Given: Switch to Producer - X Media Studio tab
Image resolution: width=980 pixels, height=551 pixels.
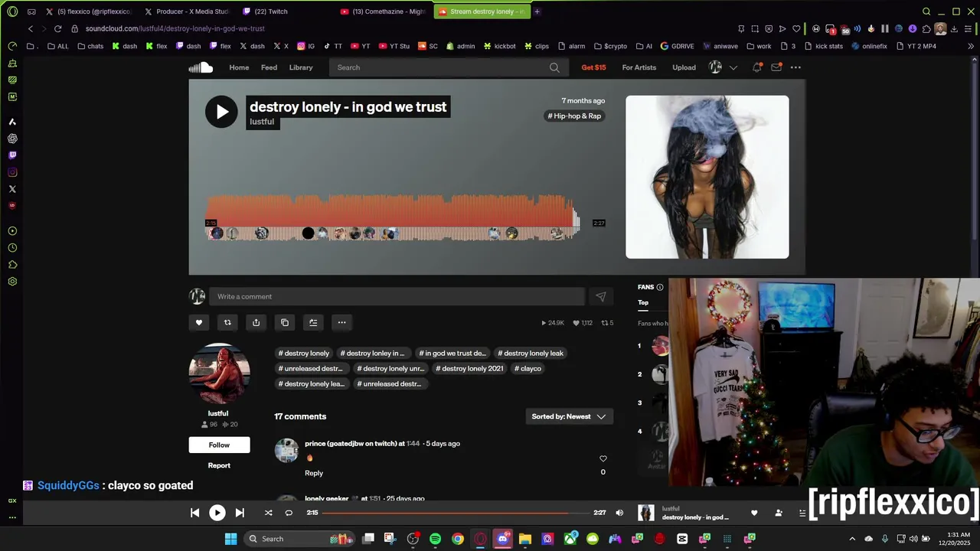Looking at the screenshot, I should tap(188, 11).
